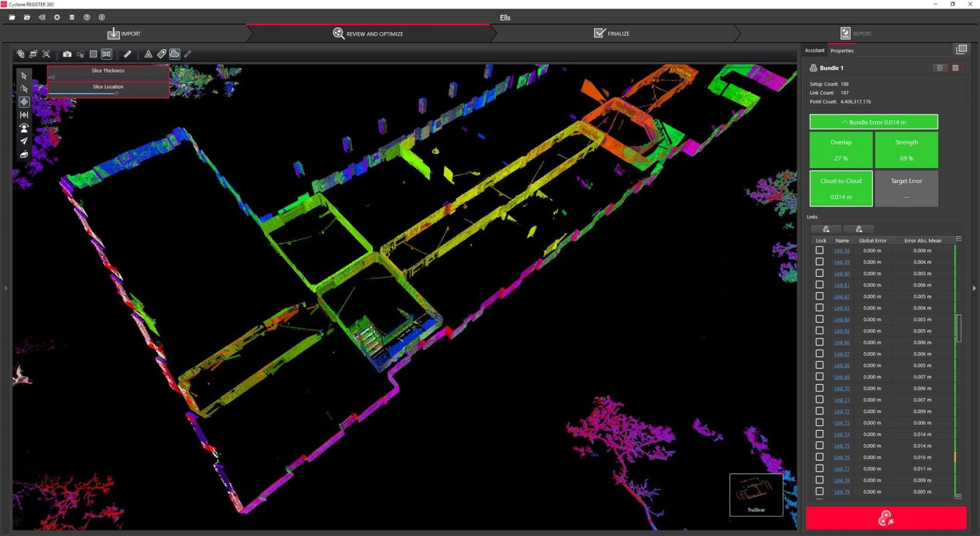Select the tag creation tool
Screen dimensions: 980x536
point(161,54)
